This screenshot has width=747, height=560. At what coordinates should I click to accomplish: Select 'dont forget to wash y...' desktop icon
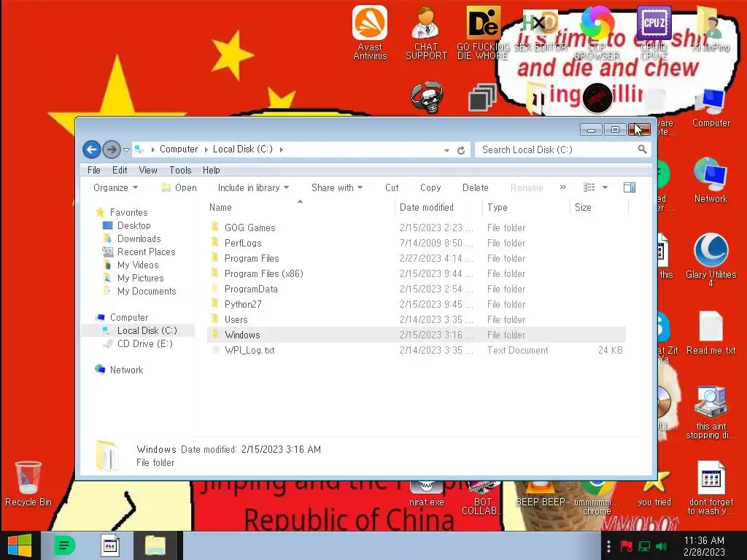coord(711,489)
